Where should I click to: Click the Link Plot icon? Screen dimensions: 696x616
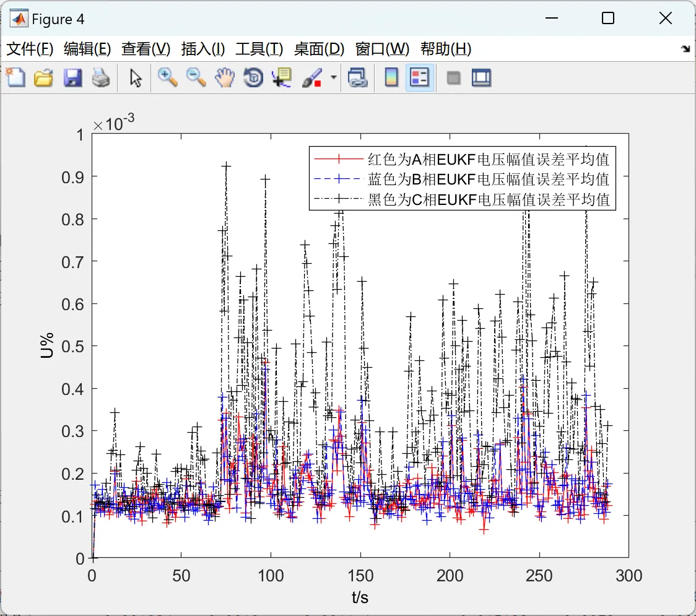point(357,77)
